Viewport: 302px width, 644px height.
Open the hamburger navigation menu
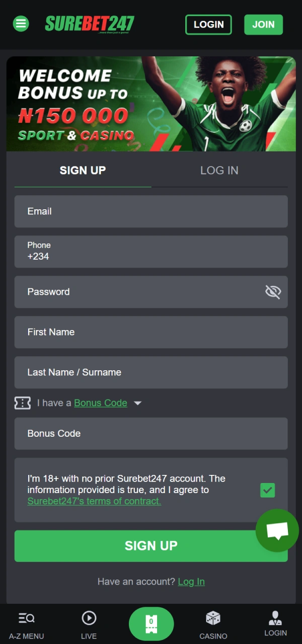coord(21,24)
